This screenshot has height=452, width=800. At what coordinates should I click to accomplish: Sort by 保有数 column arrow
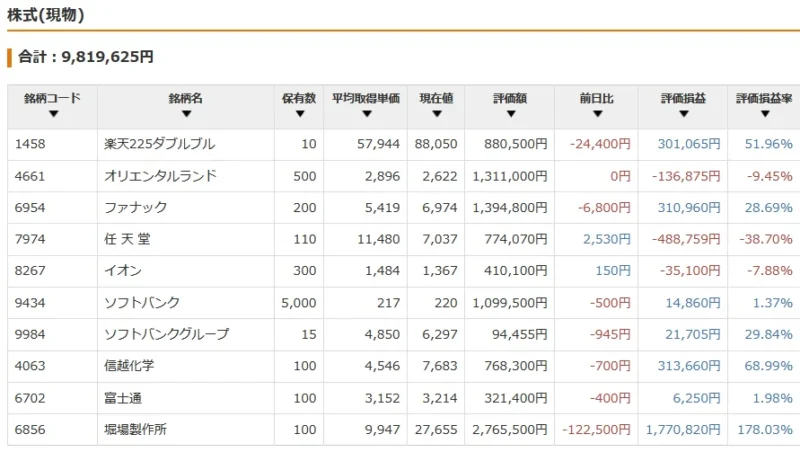point(300,114)
